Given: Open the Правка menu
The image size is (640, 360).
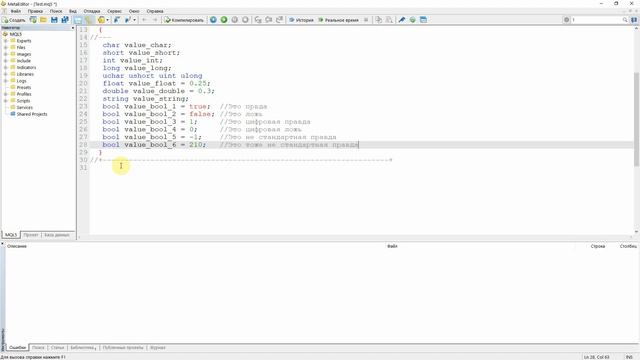Looking at the screenshot, I should point(35,11).
